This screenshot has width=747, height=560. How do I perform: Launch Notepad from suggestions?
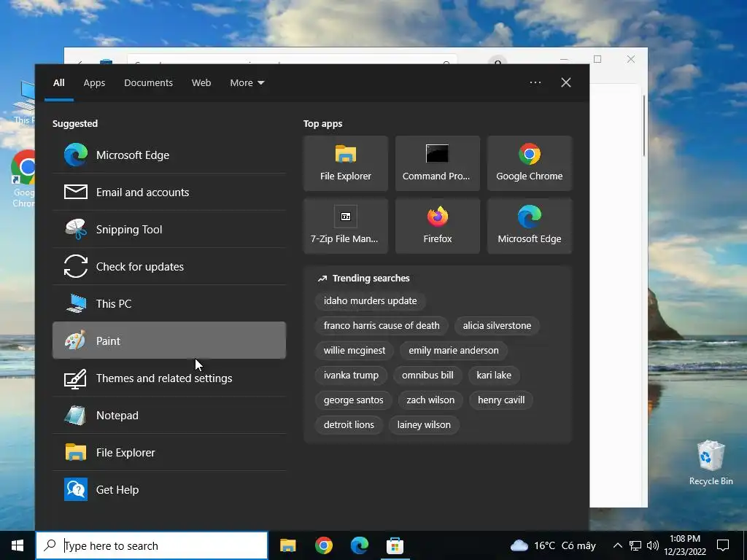169,415
